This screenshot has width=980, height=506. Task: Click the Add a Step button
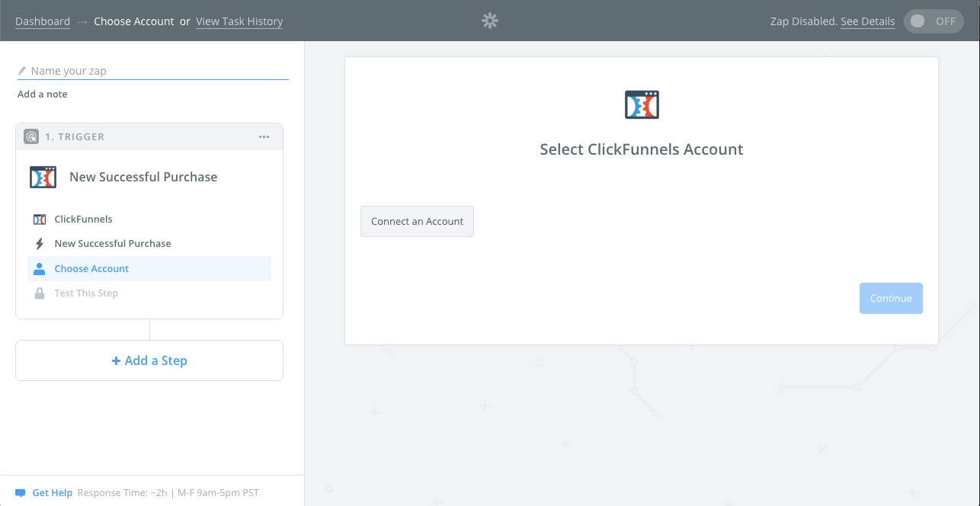149,360
